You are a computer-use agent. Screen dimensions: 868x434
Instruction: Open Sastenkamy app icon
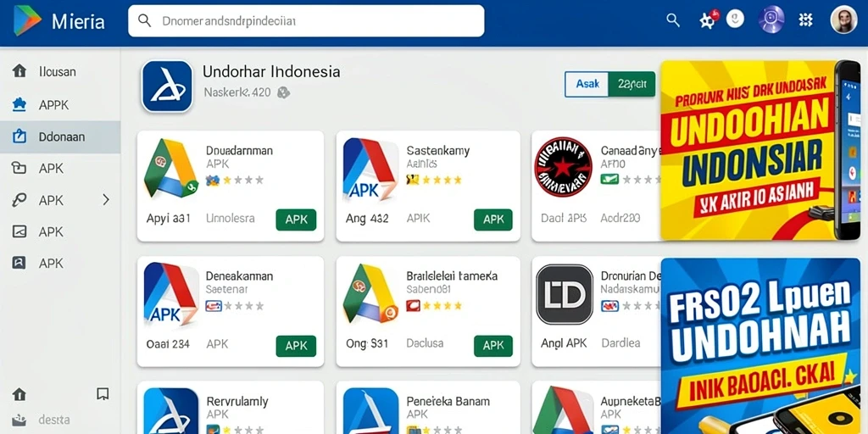[370, 169]
